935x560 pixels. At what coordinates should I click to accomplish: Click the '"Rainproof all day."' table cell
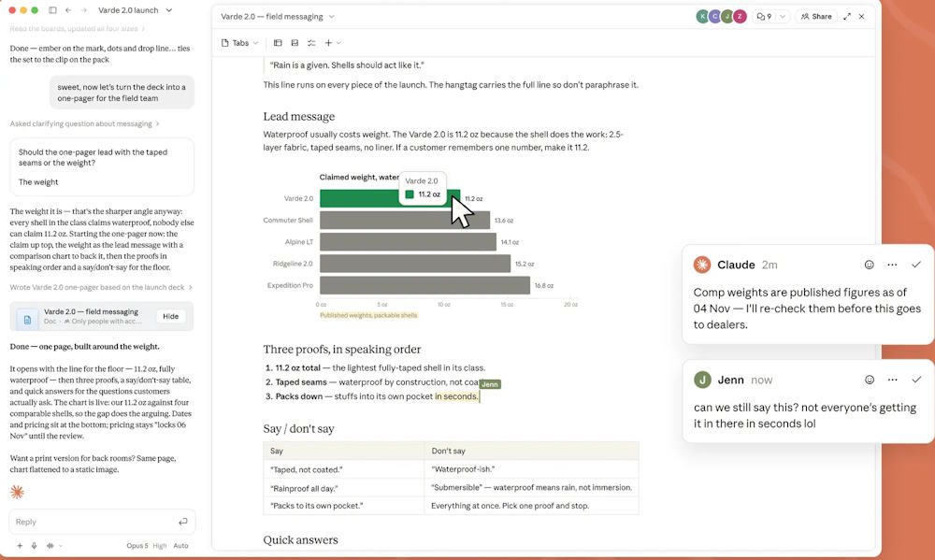pyautogui.click(x=344, y=488)
